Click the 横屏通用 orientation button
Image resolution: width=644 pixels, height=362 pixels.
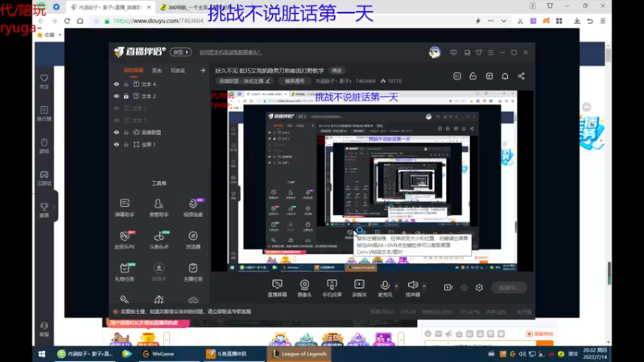tap(295, 81)
